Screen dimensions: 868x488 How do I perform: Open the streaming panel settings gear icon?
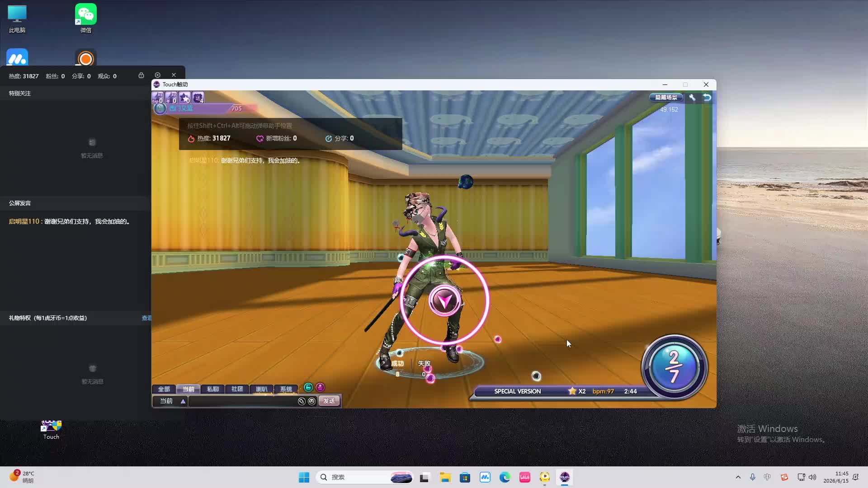[x=157, y=75]
